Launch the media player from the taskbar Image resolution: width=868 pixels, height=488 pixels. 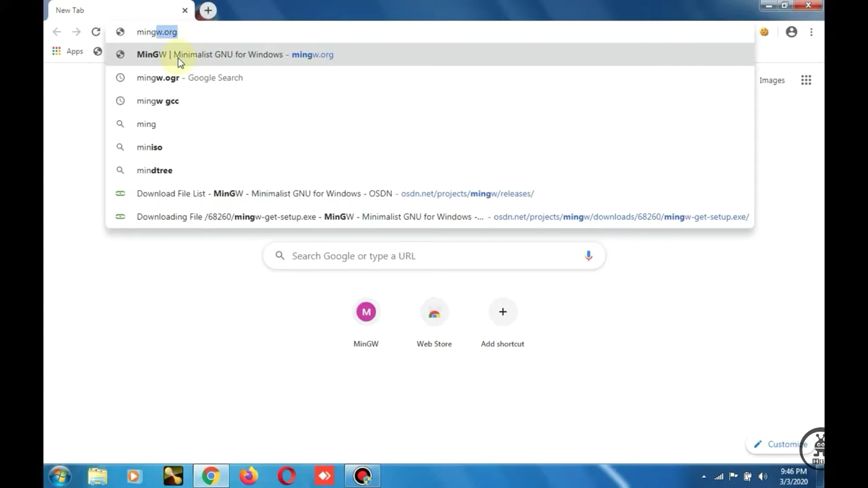point(134,476)
